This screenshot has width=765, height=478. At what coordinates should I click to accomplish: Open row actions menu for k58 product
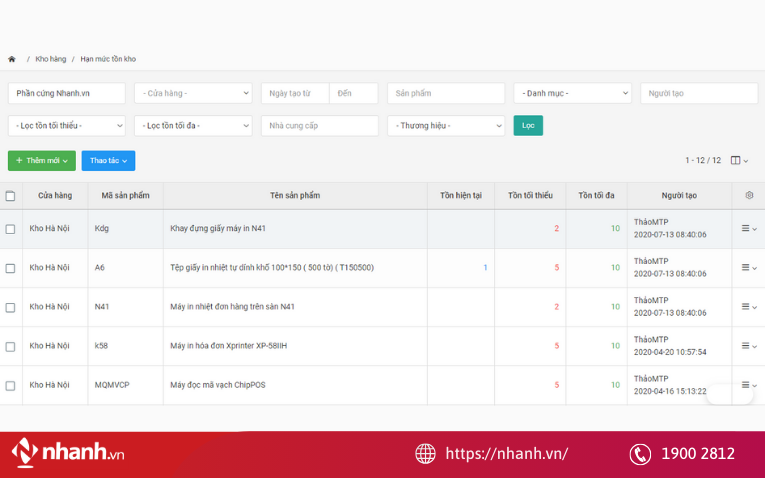point(749,345)
